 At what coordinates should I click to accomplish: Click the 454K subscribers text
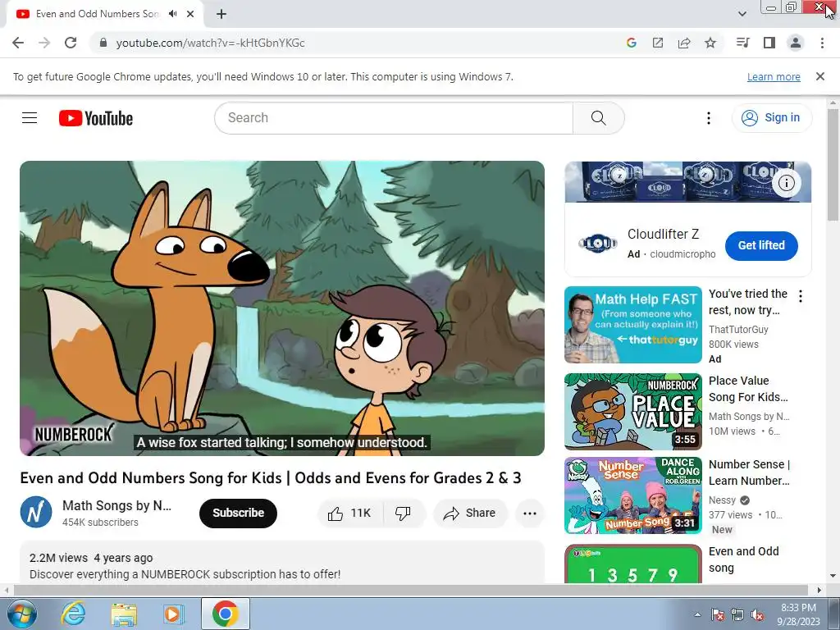click(100, 523)
